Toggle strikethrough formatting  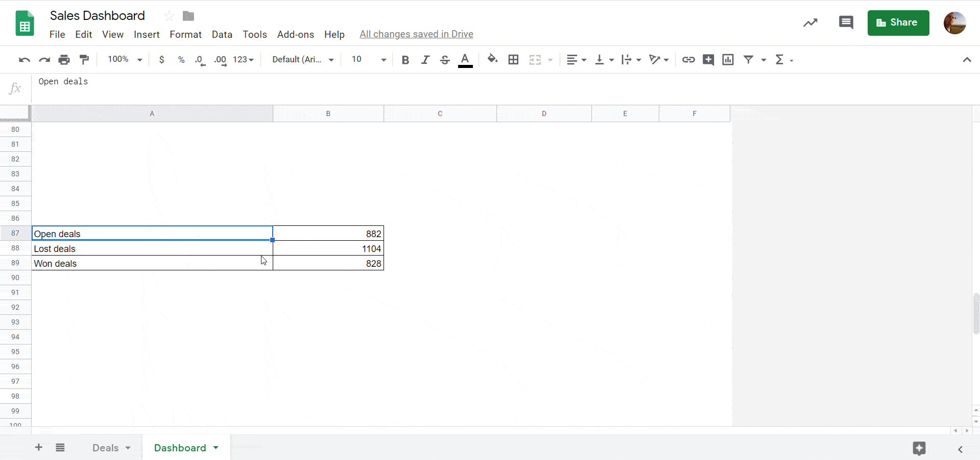(445, 60)
